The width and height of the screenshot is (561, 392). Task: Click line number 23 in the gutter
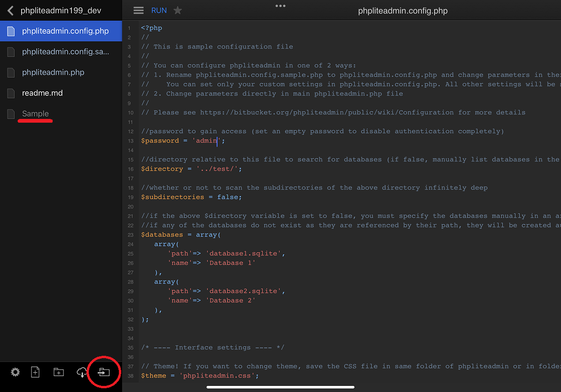pos(131,235)
